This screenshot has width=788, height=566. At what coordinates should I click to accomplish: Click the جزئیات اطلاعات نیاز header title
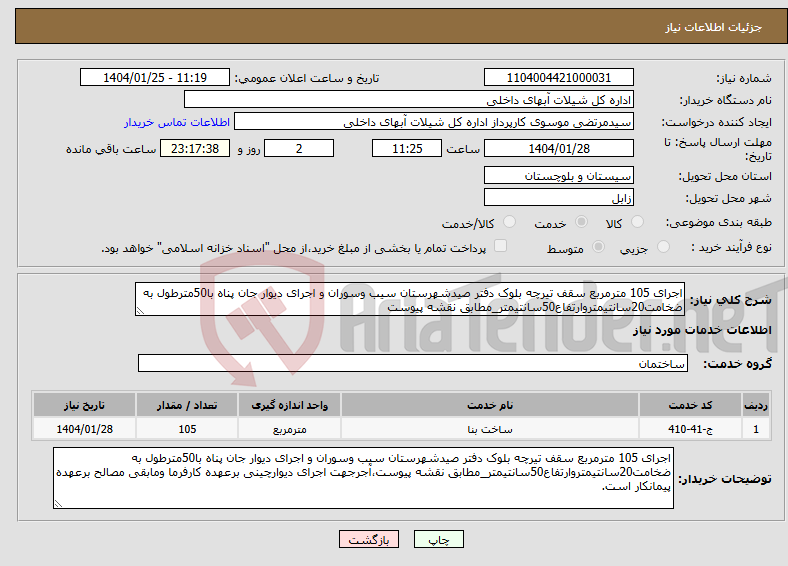point(714,27)
